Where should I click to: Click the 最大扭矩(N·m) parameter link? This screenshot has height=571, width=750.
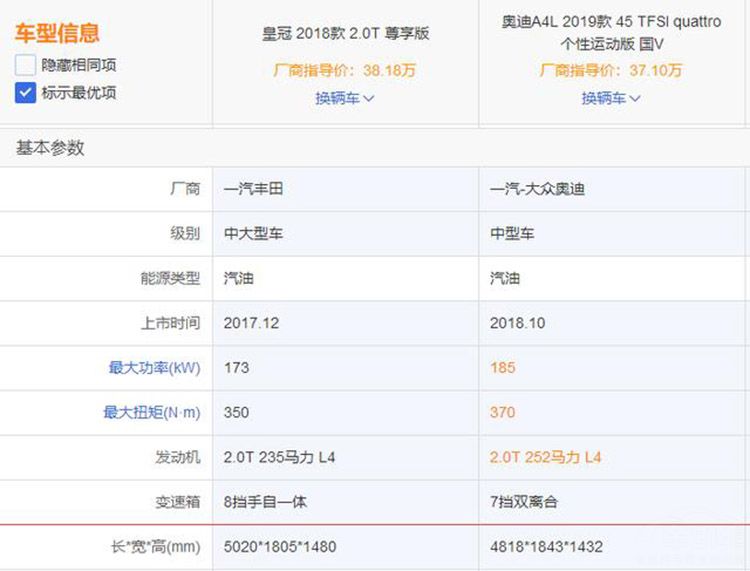point(151,412)
